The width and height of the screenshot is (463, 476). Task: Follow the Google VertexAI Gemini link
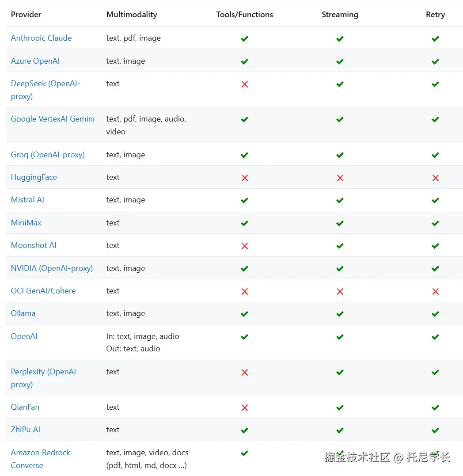click(x=53, y=119)
